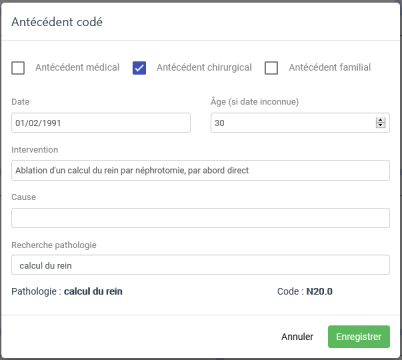Cancel with the Annuler button
The image size is (402, 360).
[x=297, y=337]
